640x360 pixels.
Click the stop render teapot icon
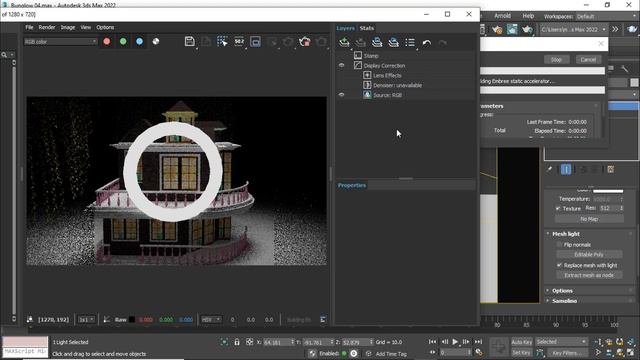click(x=304, y=41)
